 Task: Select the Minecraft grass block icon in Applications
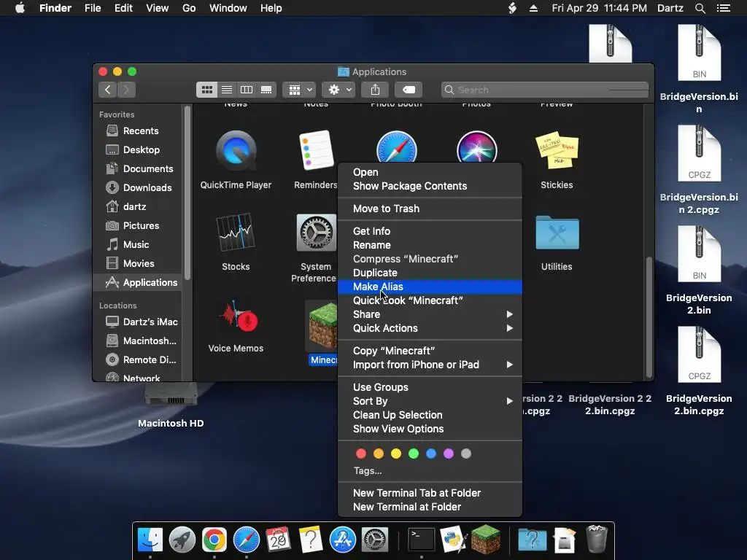[322, 326]
